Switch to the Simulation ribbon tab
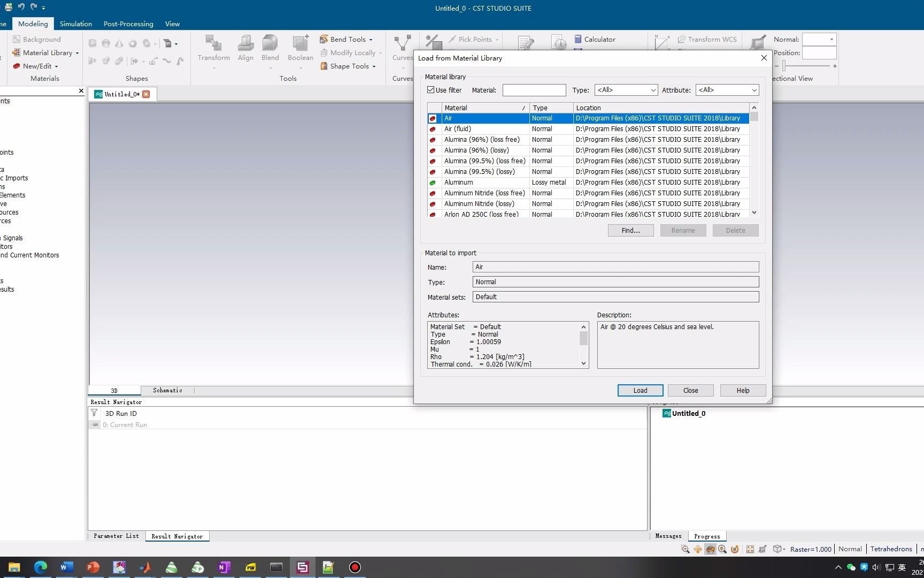924x578 pixels. 76,24
